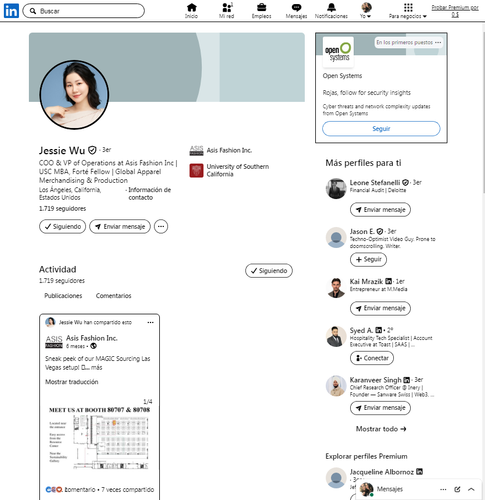Viewport: 485px width, 500px height.
Task: Open Asis Fashion Inc. post author
Action: (92, 338)
